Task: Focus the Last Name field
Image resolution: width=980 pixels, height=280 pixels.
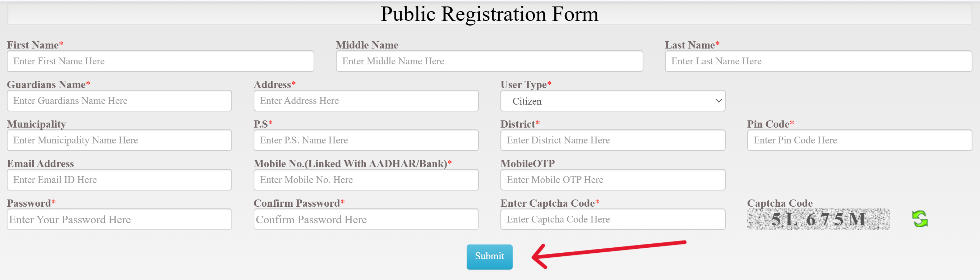Action: [819, 61]
